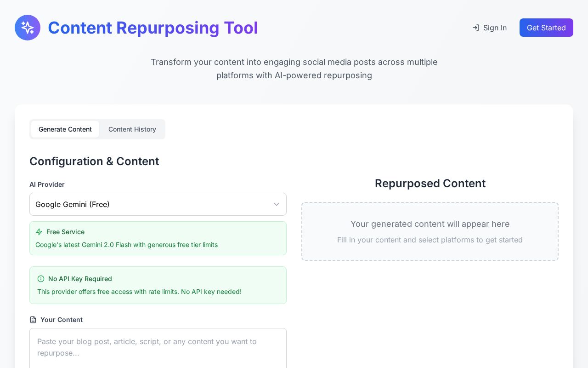588x368 pixels.
Task: Click the info icon beside No API Key Required
Action: coord(41,279)
